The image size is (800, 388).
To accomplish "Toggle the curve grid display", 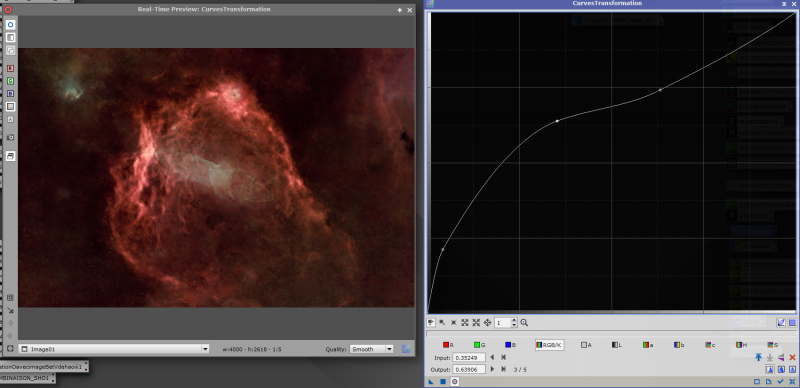I will (x=792, y=323).
